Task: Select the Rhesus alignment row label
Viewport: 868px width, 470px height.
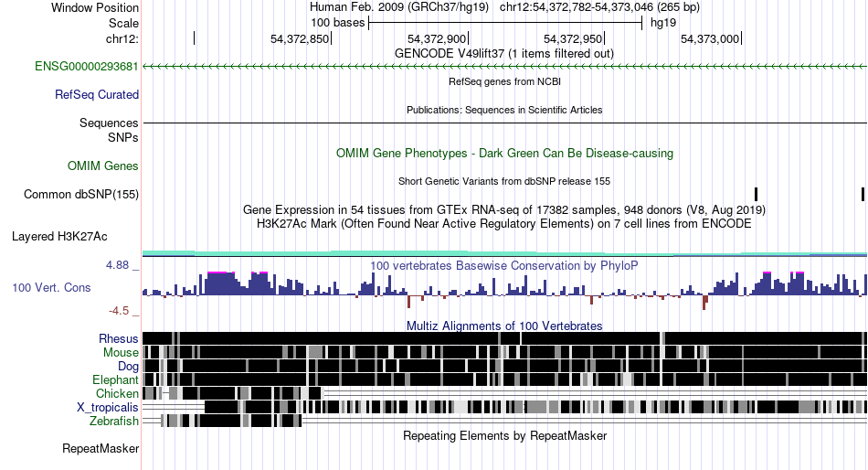Action: point(119,338)
